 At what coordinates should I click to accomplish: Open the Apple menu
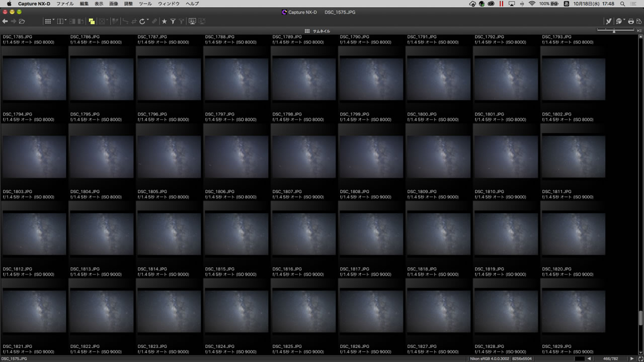click(9, 4)
